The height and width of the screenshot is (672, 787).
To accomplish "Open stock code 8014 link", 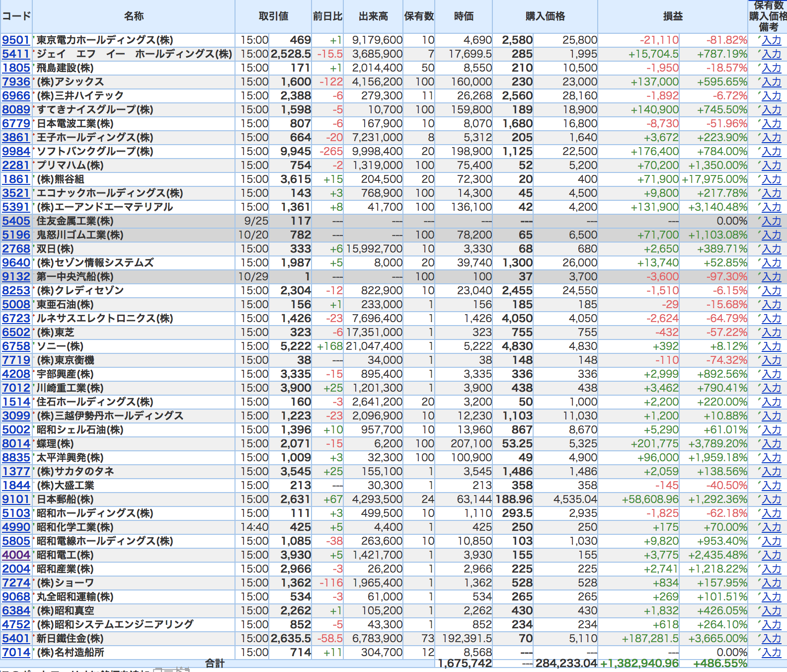I will coord(16,444).
